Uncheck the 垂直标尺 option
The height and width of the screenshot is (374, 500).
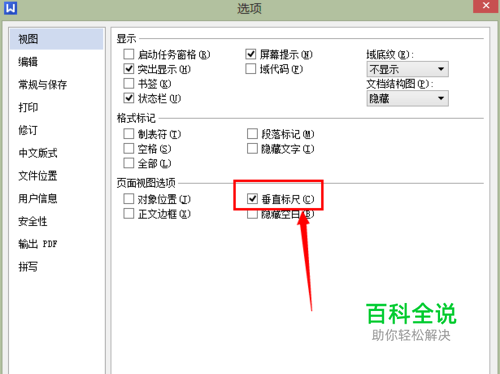[252, 199]
